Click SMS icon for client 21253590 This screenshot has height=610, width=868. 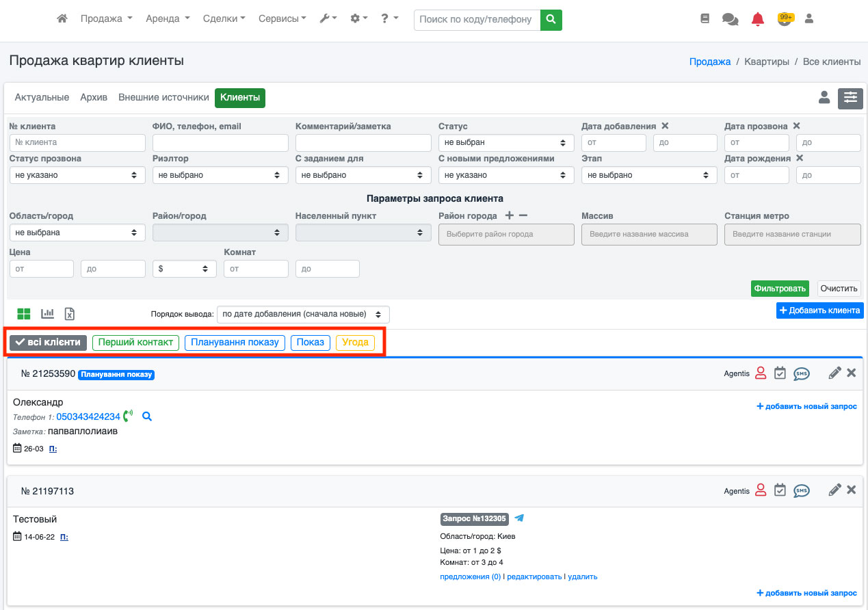[801, 373]
